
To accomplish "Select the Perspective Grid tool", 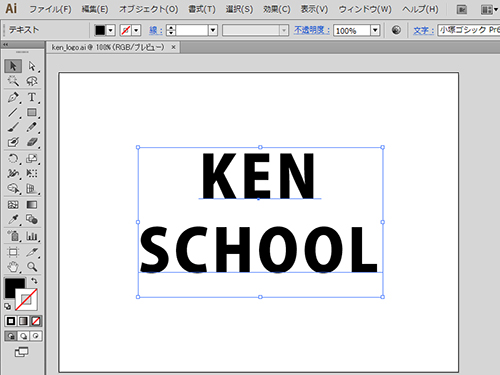I will (x=32, y=189).
